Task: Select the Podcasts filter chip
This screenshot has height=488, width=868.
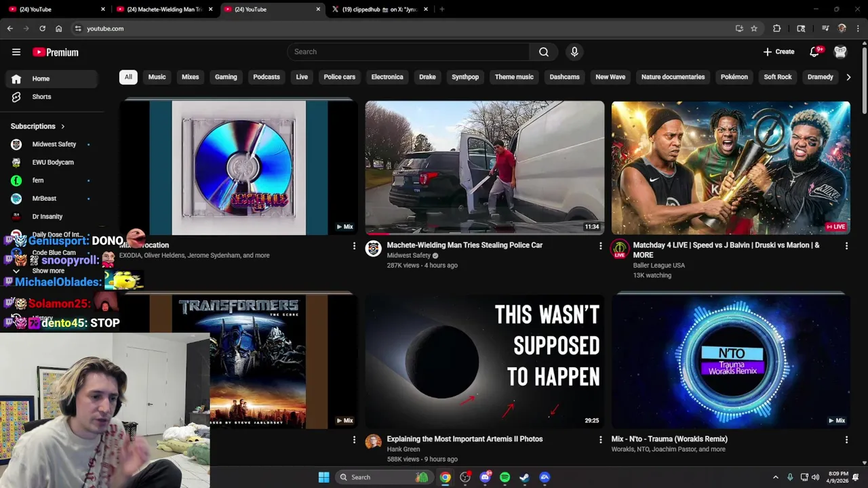Action: tap(267, 77)
